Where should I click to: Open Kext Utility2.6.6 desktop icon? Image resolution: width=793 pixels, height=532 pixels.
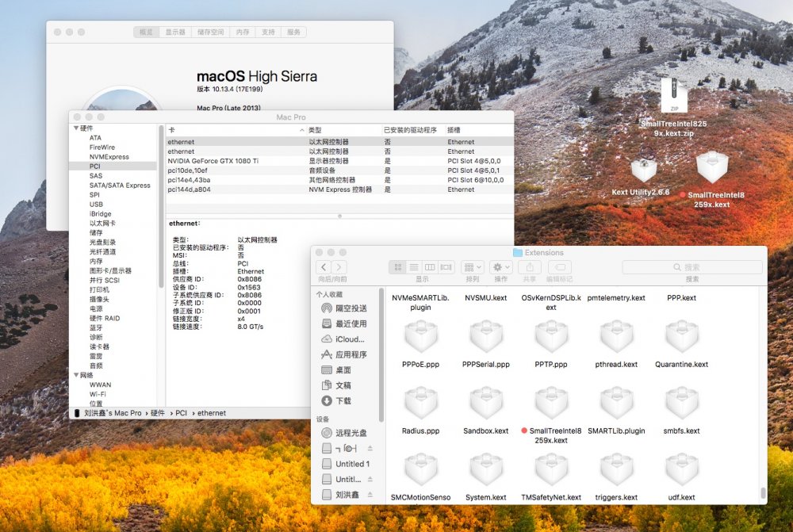[643, 170]
